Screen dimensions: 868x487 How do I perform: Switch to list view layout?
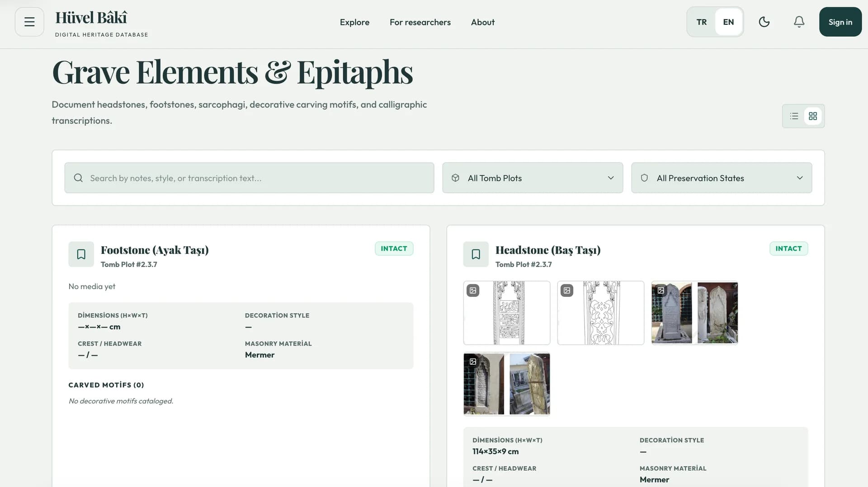point(794,116)
